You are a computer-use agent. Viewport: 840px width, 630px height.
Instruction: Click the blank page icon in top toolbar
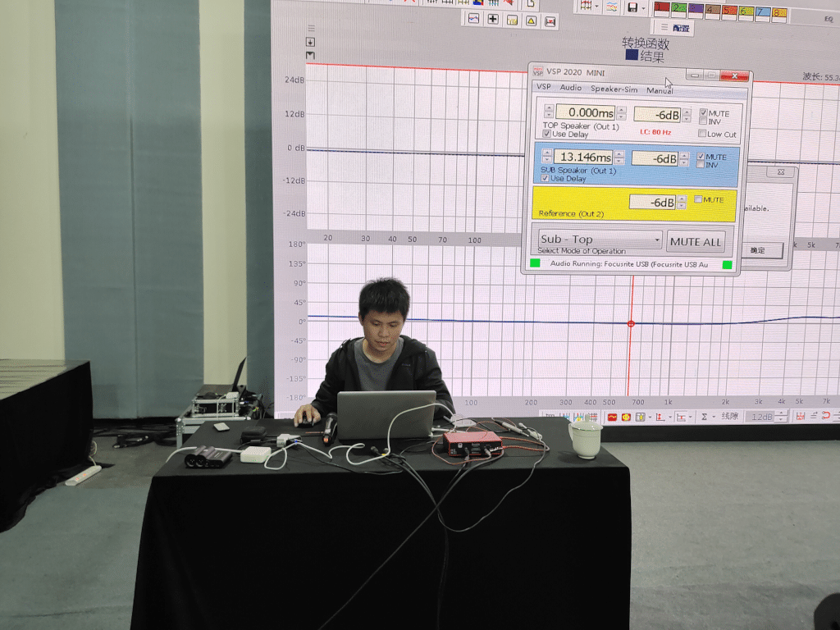[x=532, y=2]
